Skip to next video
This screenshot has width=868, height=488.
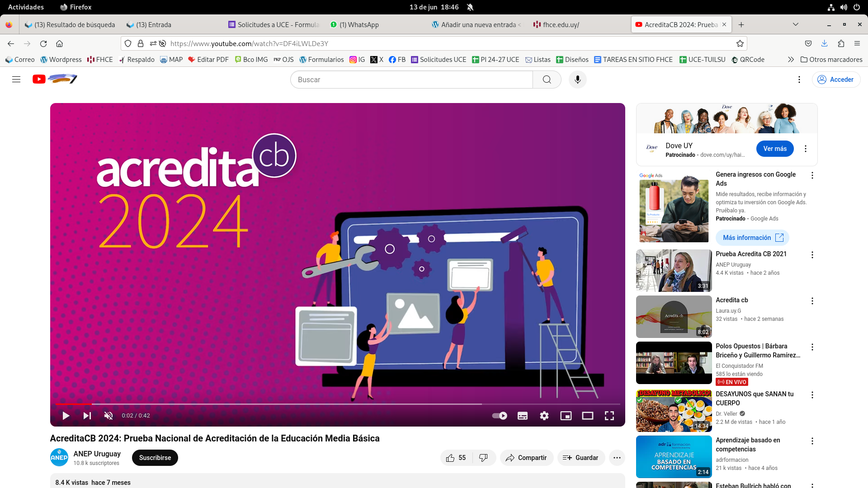pos(87,416)
